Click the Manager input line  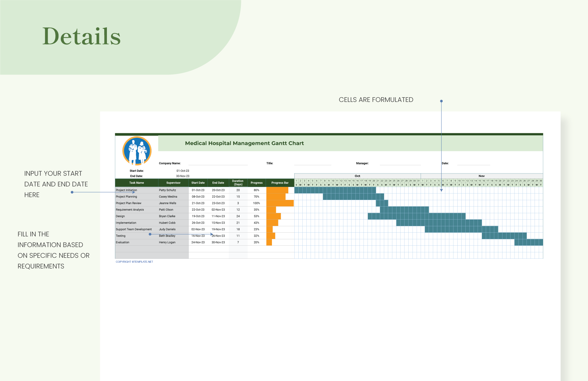click(400, 163)
